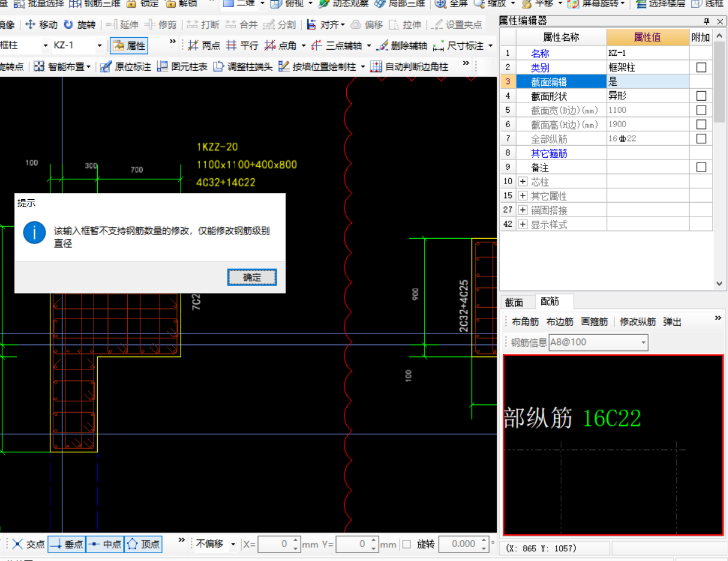Viewport: 728px width, 561px height.
Task: Select the 三点辅轴 three-point arc axis tool
Action: 336,46
